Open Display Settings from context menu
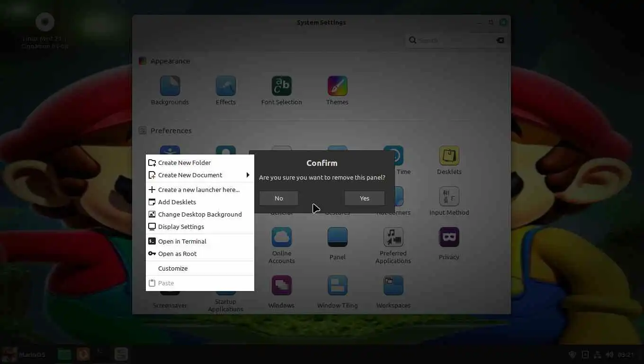This screenshot has width=644, height=364. click(x=200, y=227)
